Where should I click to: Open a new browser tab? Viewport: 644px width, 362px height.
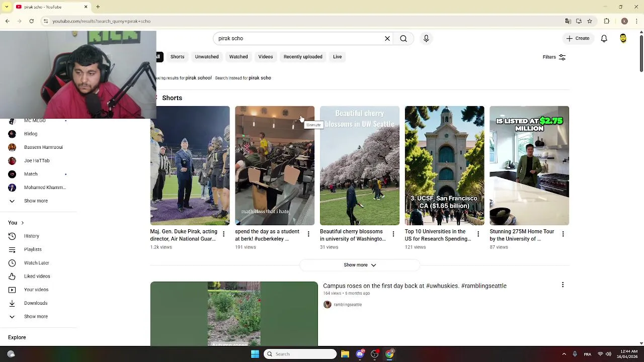click(98, 7)
